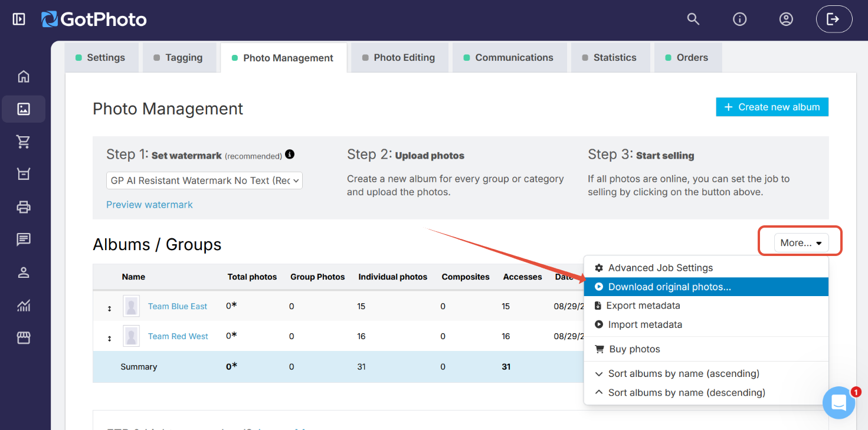Open the print icon in sidebar

click(x=24, y=207)
